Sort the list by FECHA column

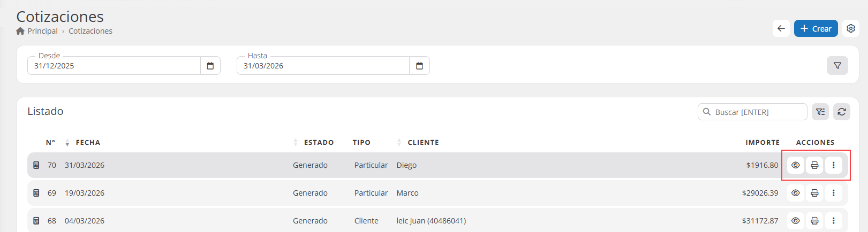coord(87,143)
